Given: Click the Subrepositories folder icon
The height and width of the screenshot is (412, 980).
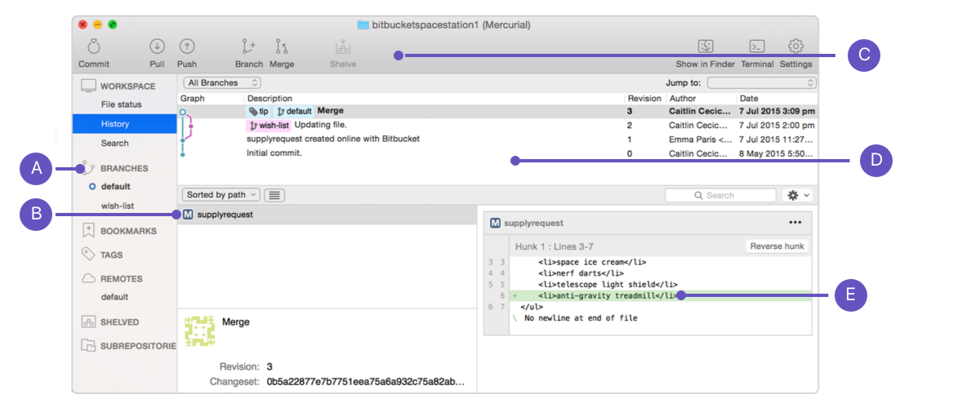Looking at the screenshot, I should pyautogui.click(x=88, y=346).
